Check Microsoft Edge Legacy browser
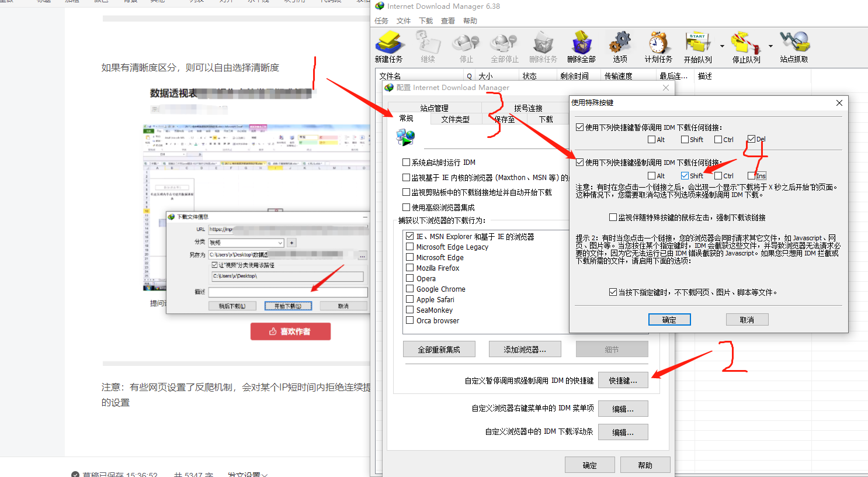Image resolution: width=868 pixels, height=477 pixels. coord(410,247)
